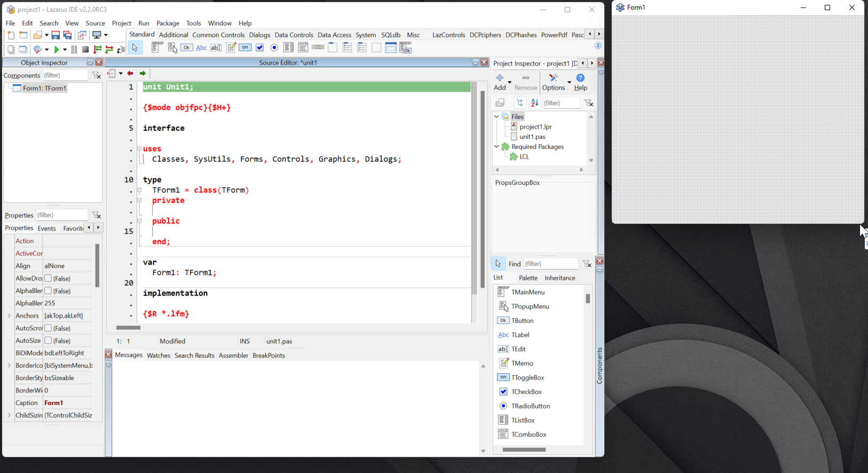868x473 pixels.
Task: Open the Package menu
Action: [168, 23]
